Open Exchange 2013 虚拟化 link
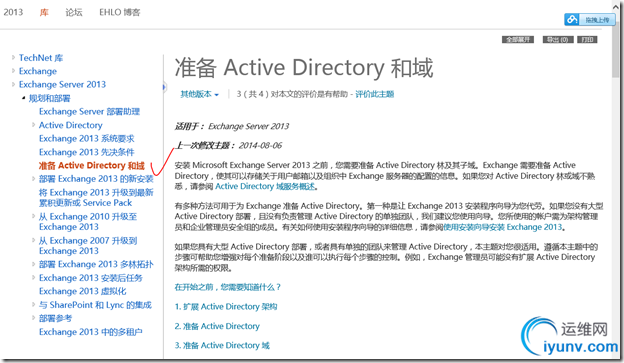This screenshot has width=624, height=363. tap(83, 291)
